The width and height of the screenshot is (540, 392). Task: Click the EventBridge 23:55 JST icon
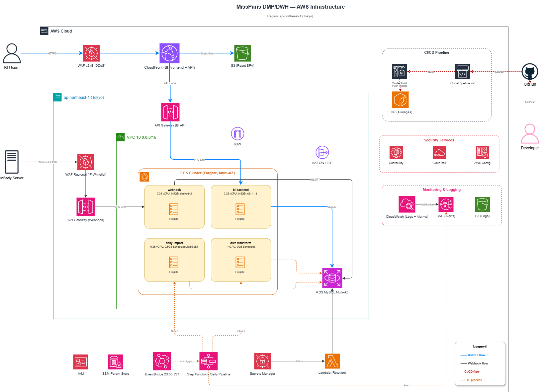pyautogui.click(x=162, y=361)
